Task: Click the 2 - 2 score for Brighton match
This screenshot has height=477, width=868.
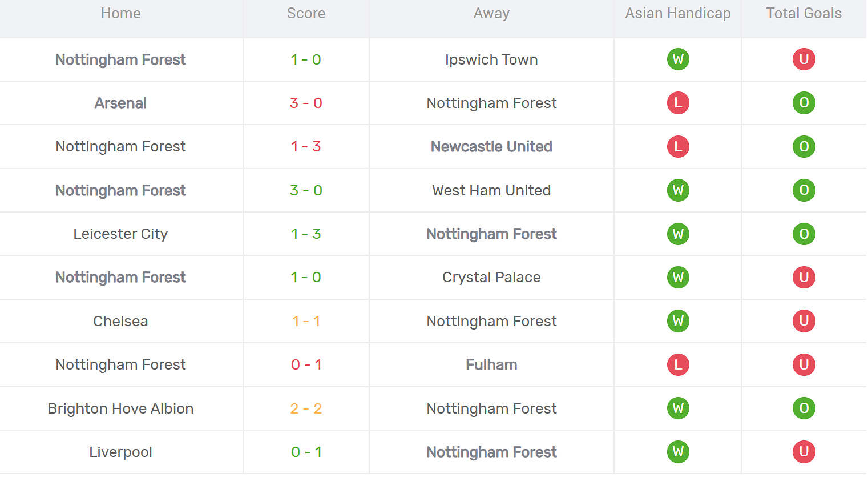Action: 306,409
